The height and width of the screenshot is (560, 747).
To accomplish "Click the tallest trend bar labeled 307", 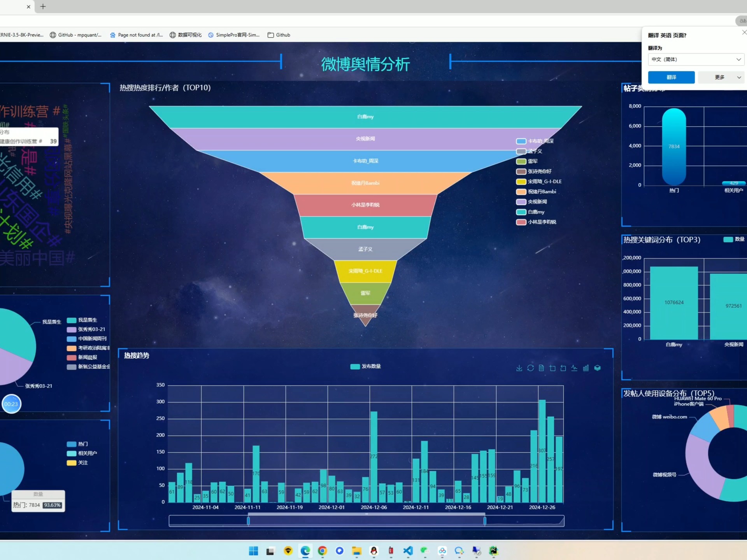I will pos(542,451).
